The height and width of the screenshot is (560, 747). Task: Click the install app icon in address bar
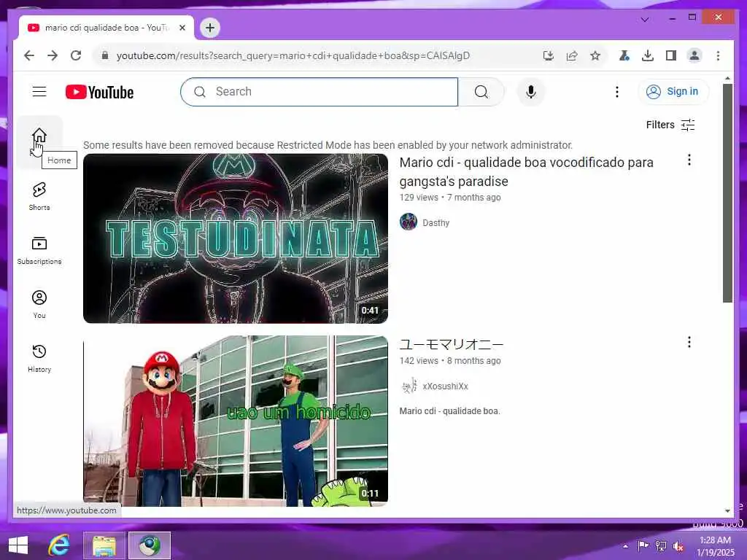549,55
